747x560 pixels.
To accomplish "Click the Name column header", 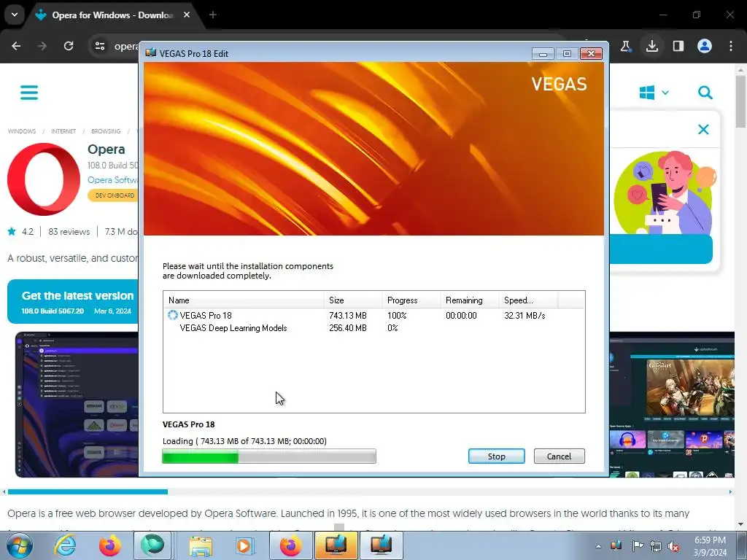I will tap(244, 300).
